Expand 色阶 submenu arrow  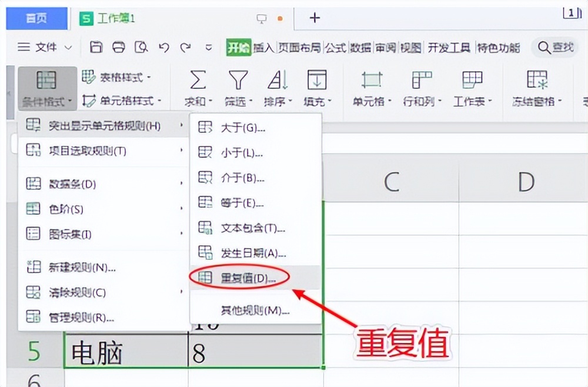click(x=182, y=209)
